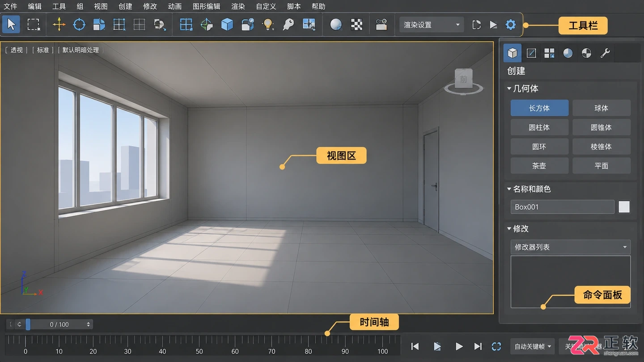Switch to the Hierarchy panel tab
Image resolution: width=644 pixels, height=362 pixels.
550,53
